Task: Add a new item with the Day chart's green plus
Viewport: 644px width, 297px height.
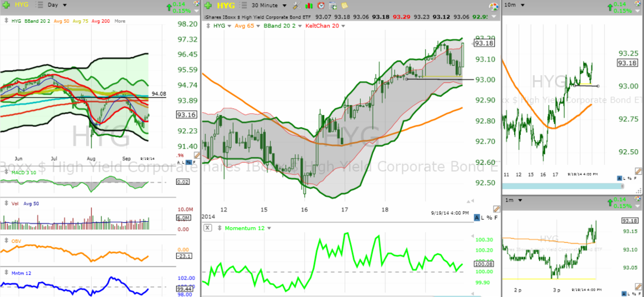Action: (6, 5)
